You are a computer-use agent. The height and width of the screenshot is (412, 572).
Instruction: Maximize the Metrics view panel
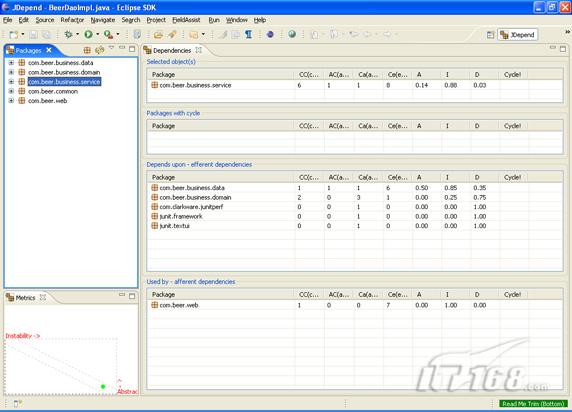(132, 296)
